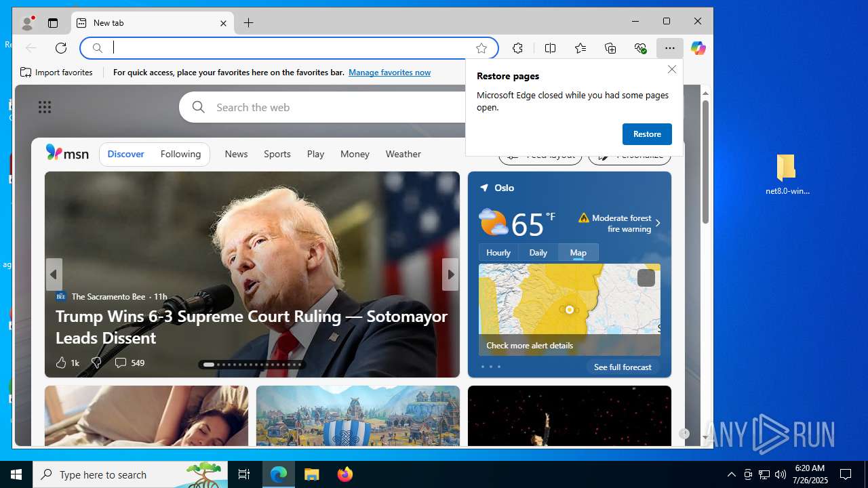Viewport: 868px width, 488px height.
Task: Click the msn logo
Action: (x=67, y=152)
